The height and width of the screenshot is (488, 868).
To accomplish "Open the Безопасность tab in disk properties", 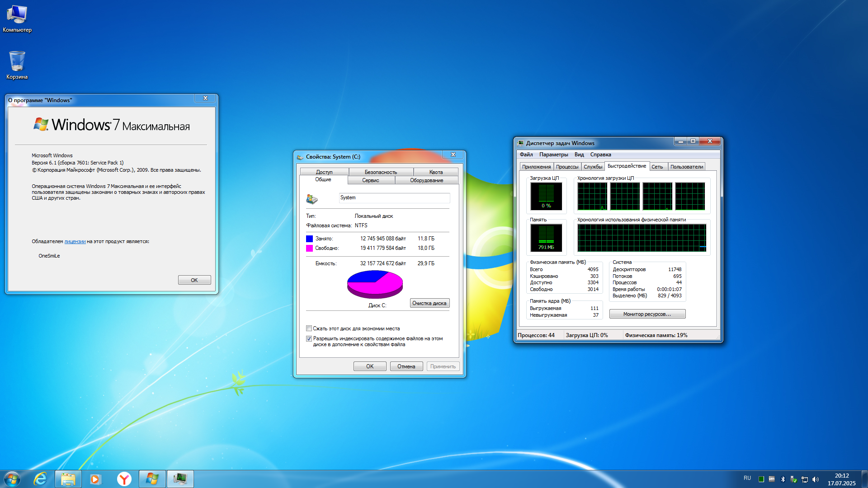I will (x=381, y=172).
